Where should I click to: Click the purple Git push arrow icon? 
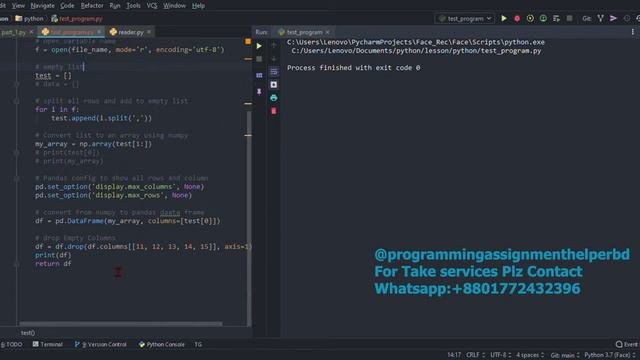tap(613, 18)
